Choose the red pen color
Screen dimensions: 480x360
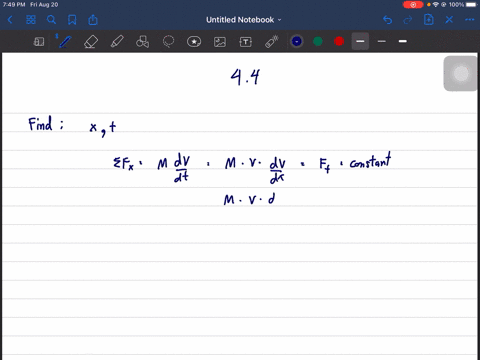(x=339, y=41)
